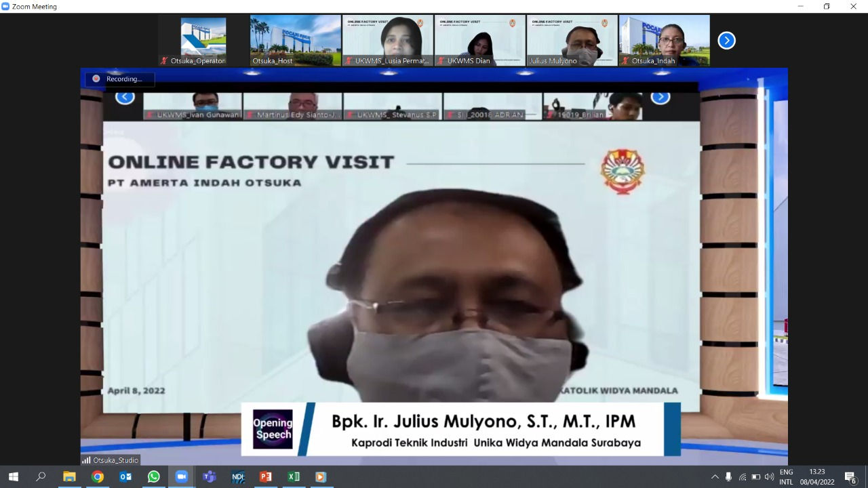This screenshot has width=868, height=488.
Task: Click the Widya Mandala university crest logo
Action: point(623,171)
